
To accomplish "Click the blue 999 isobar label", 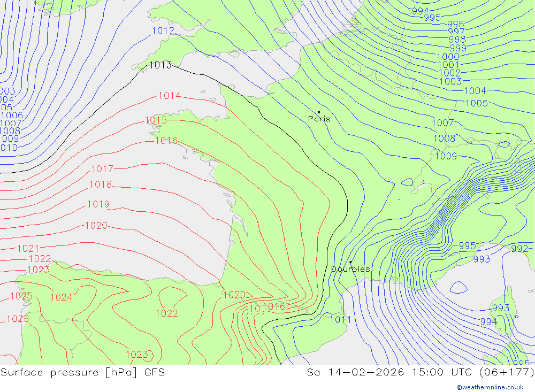I will pyautogui.click(x=458, y=48).
